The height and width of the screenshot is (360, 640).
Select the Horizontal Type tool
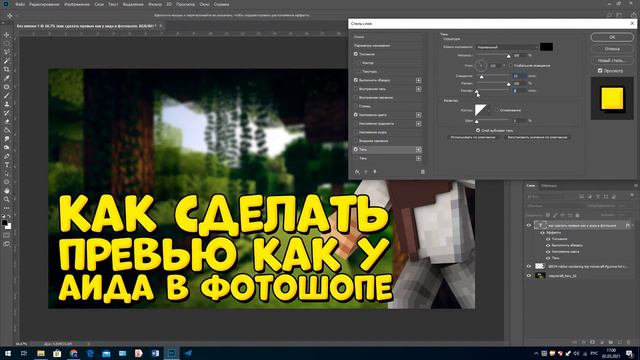pyautogui.click(x=7, y=165)
